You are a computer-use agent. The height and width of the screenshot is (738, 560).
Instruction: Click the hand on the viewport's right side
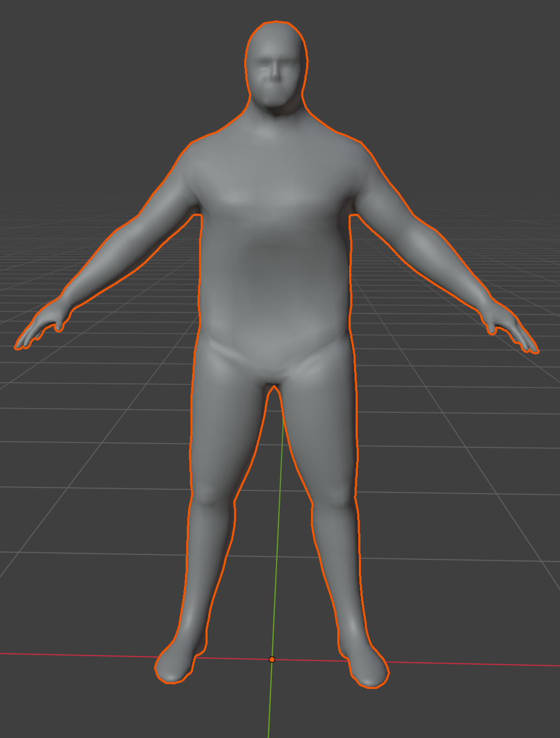click(511, 331)
